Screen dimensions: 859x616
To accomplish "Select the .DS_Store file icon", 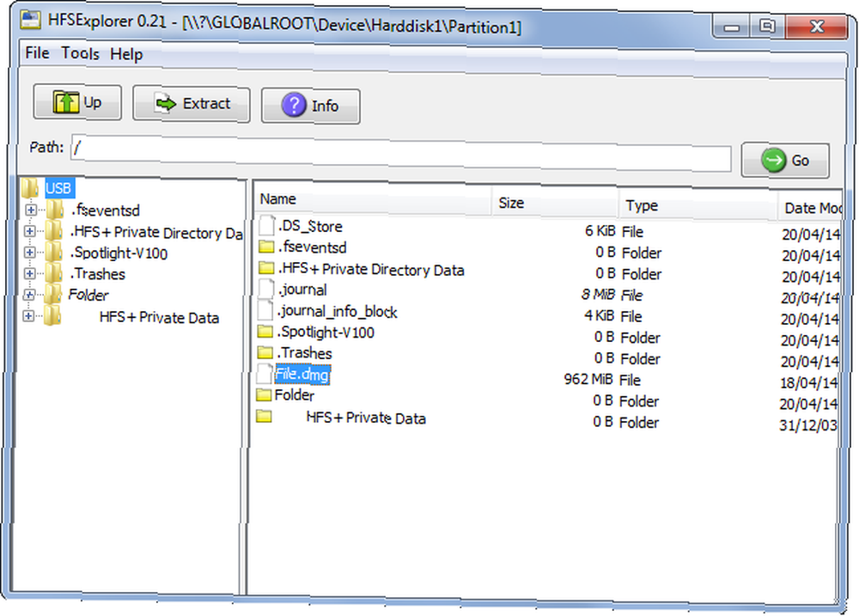I will click(x=266, y=225).
